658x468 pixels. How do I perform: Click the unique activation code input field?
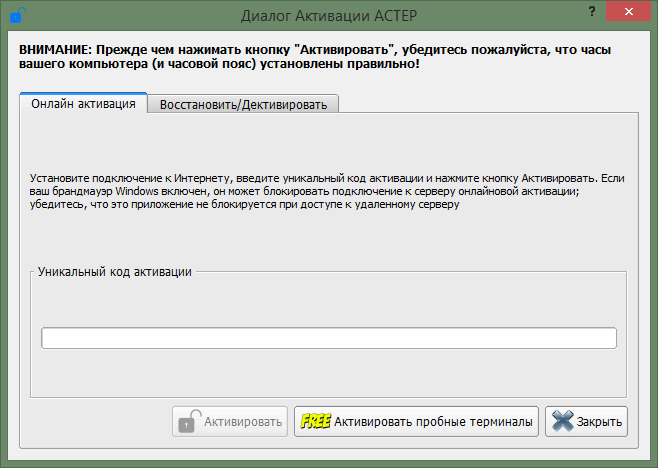pos(329,338)
